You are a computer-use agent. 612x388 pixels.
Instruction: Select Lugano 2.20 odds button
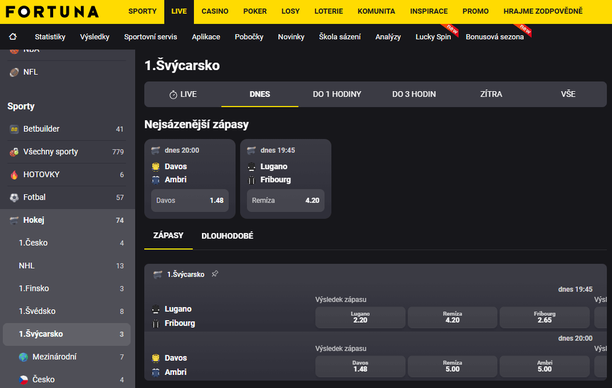tap(360, 317)
